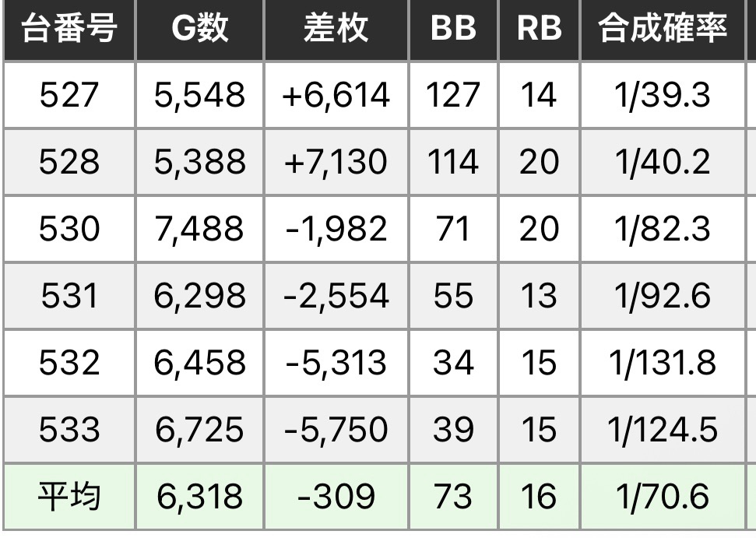Select the BB column header
756x538 pixels.
[453, 30]
